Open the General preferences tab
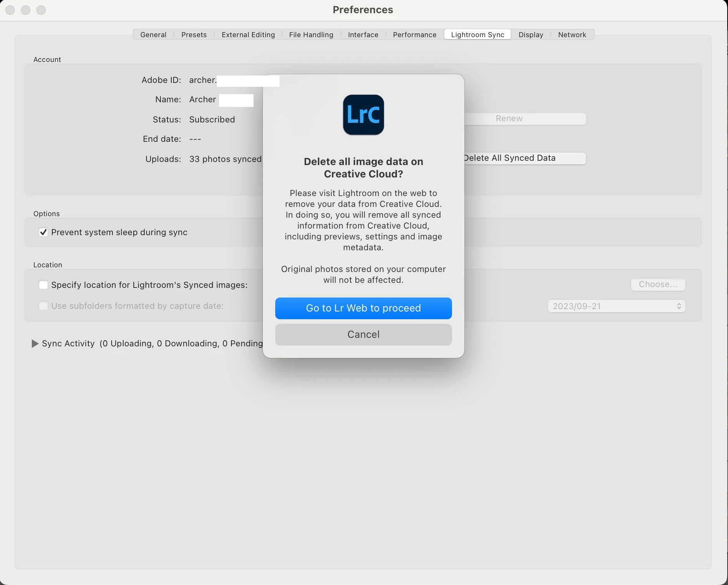Viewport: 728px width, 585px height. [x=153, y=34]
